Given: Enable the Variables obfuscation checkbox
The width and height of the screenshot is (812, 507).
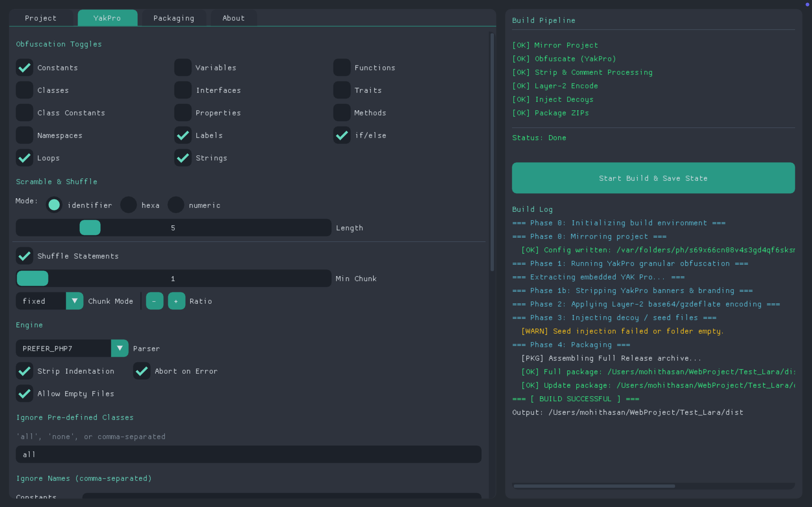Looking at the screenshot, I should click(183, 68).
